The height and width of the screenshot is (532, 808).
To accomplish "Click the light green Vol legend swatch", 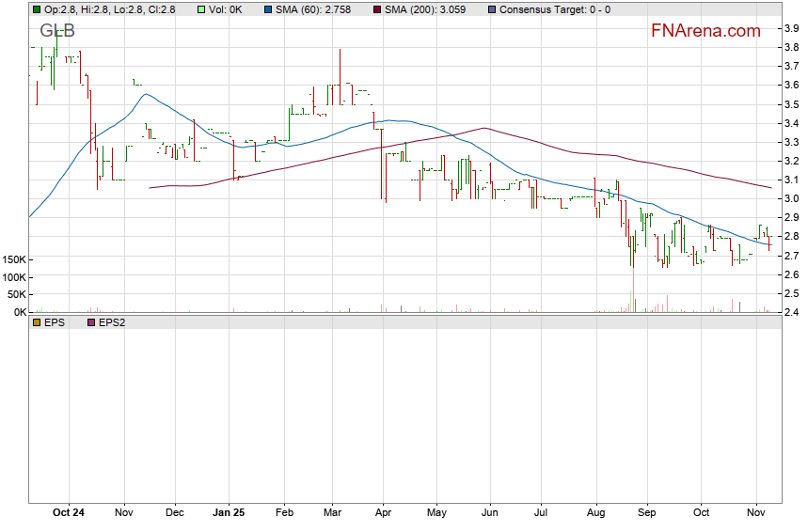I will (201, 9).
